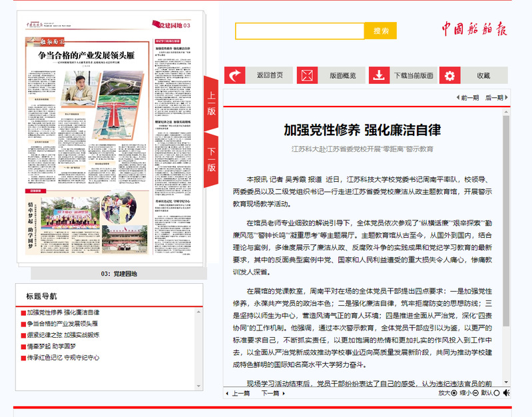
Task: Open article 争当合格的产业发展领头雁 in title list
Action: (x=62, y=323)
